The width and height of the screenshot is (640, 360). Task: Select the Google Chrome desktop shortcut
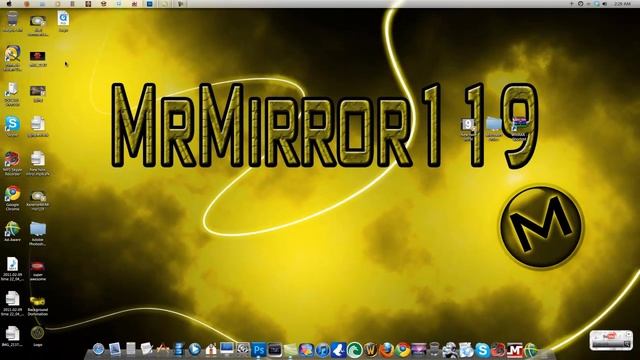[12, 198]
